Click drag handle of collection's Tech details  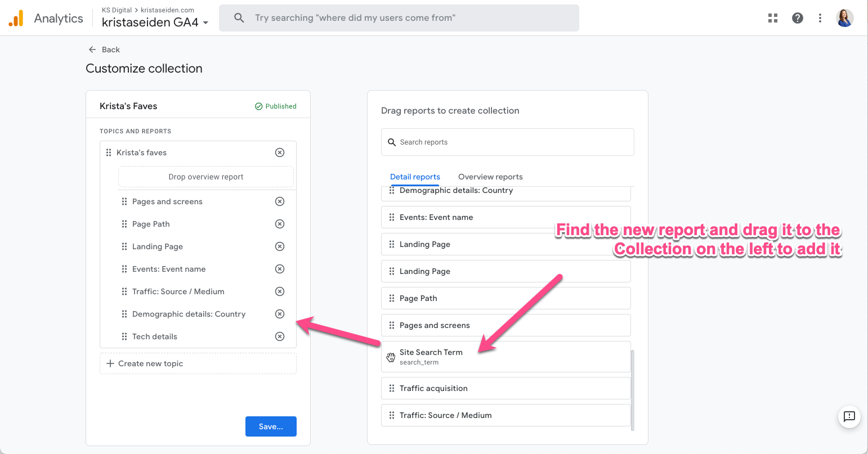[124, 336]
